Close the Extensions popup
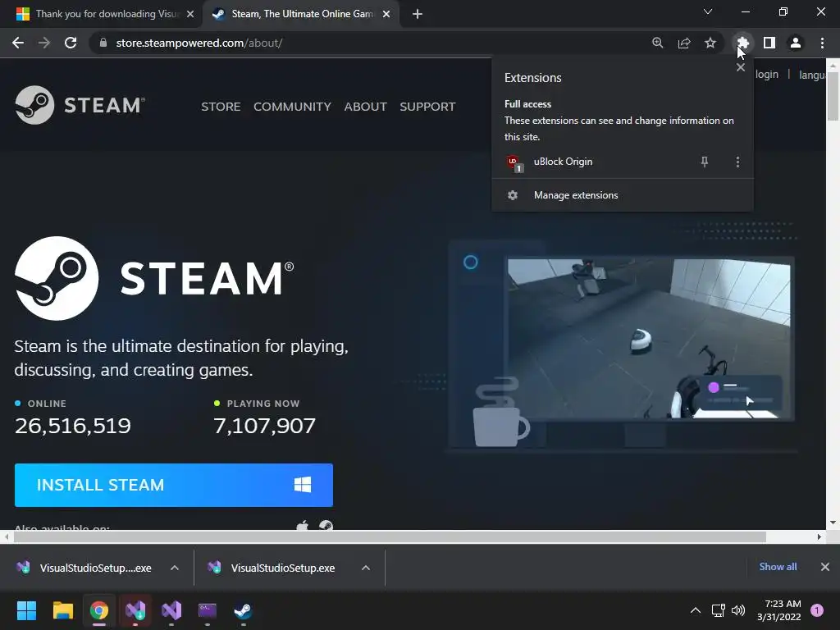Screen dimensions: 840x630 point(741,67)
